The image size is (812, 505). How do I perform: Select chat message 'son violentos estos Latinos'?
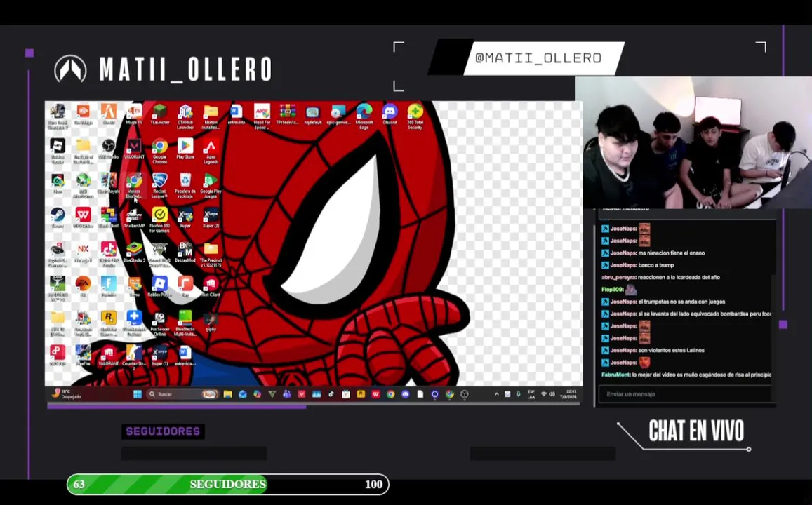[671, 350]
